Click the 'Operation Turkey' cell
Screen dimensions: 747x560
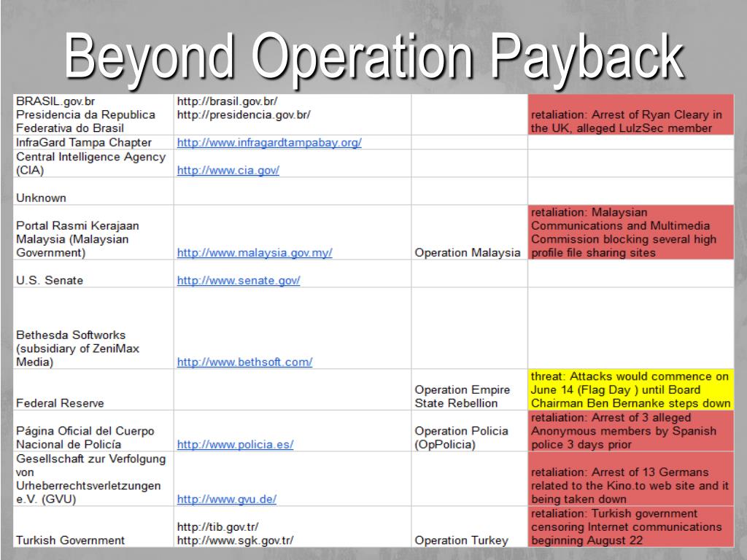coord(470,526)
